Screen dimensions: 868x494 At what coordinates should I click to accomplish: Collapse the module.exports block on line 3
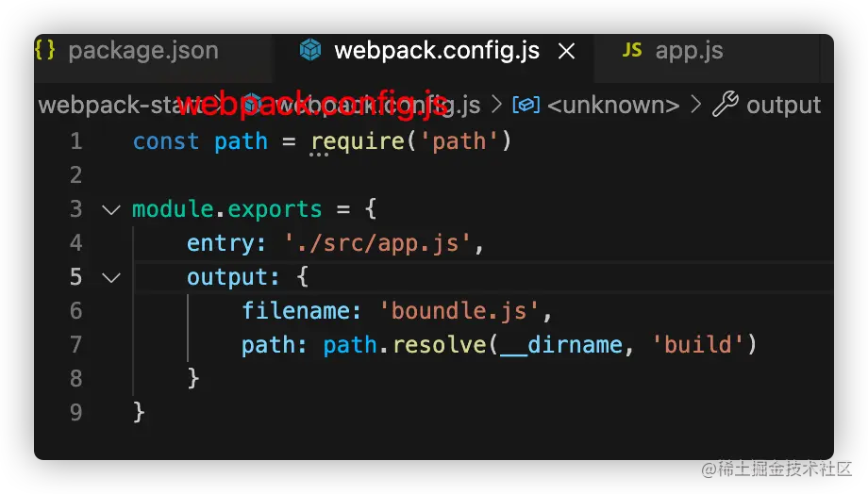(111, 210)
